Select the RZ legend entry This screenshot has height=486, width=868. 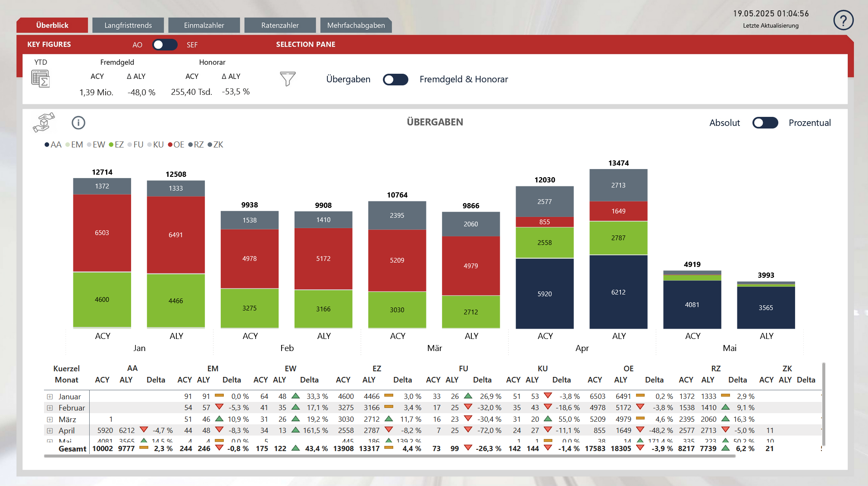coord(196,145)
